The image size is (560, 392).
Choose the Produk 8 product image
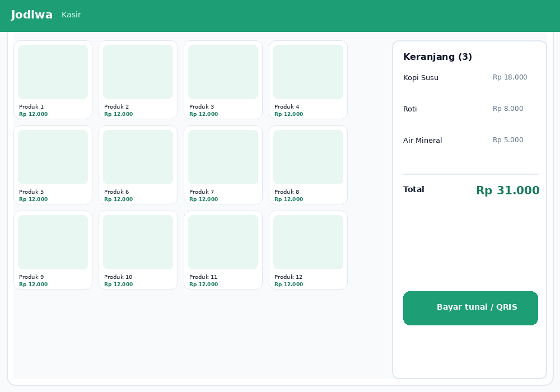click(x=308, y=157)
